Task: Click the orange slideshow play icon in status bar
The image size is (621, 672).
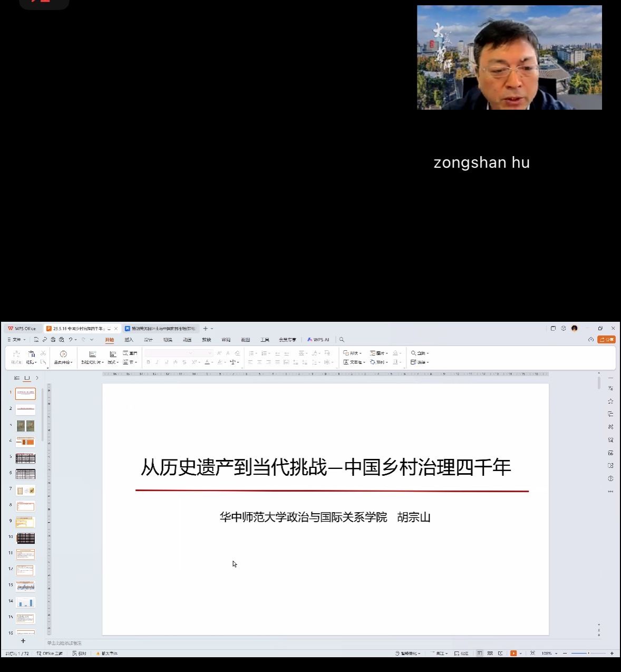Action: click(513, 653)
